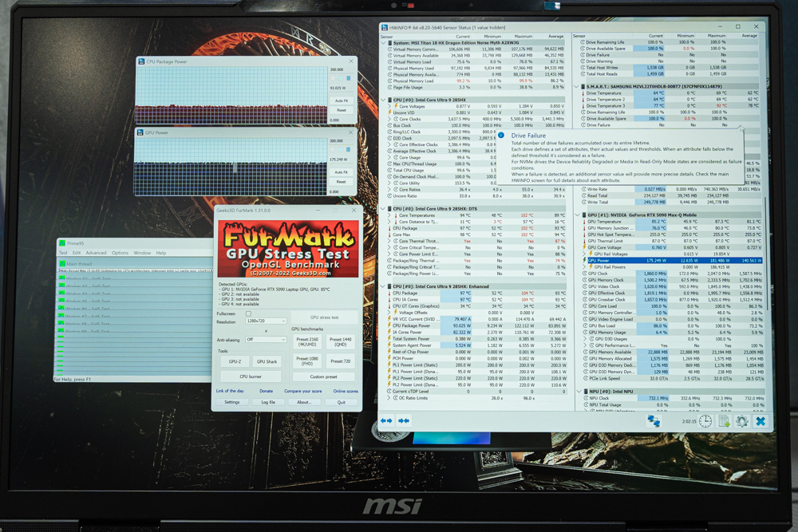The width and height of the screenshot is (798, 532).
Task: Click the log-to-file icon in HWiNFO
Action: click(725, 421)
